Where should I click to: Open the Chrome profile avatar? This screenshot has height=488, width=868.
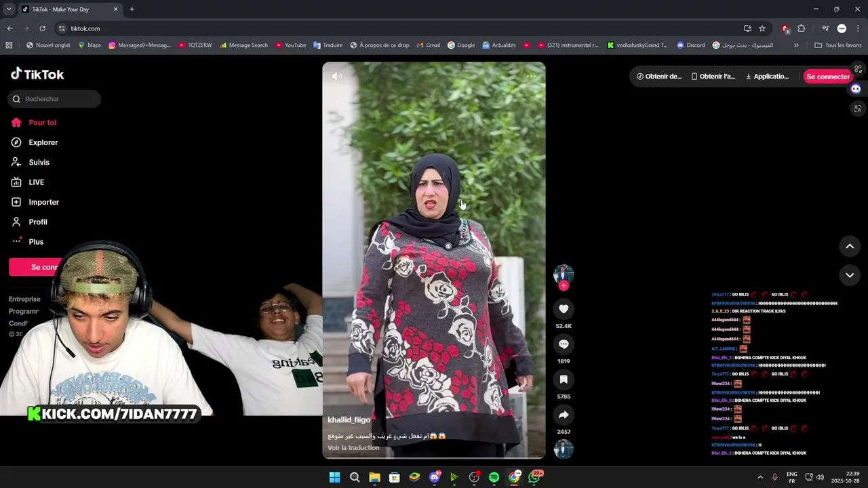coord(842,28)
